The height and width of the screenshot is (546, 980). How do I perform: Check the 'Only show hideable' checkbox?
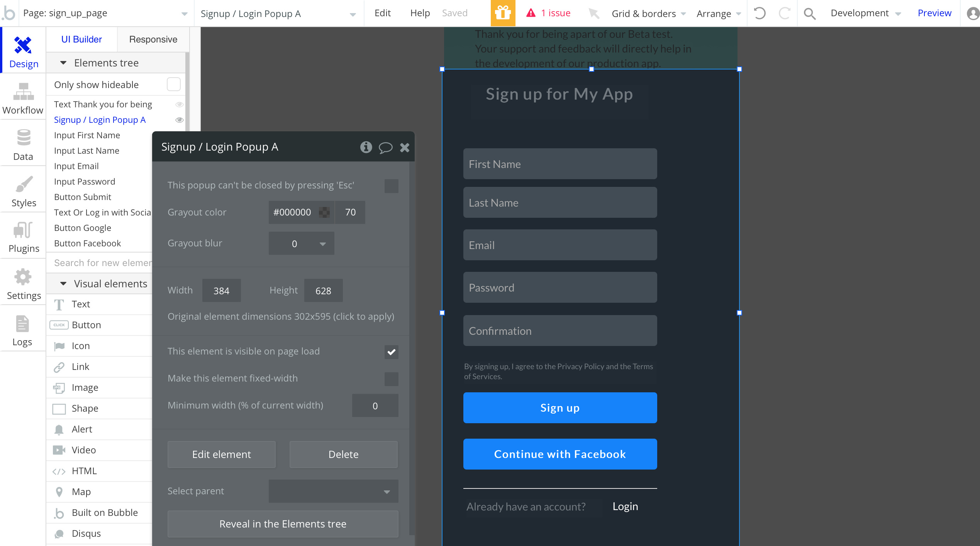tap(173, 84)
